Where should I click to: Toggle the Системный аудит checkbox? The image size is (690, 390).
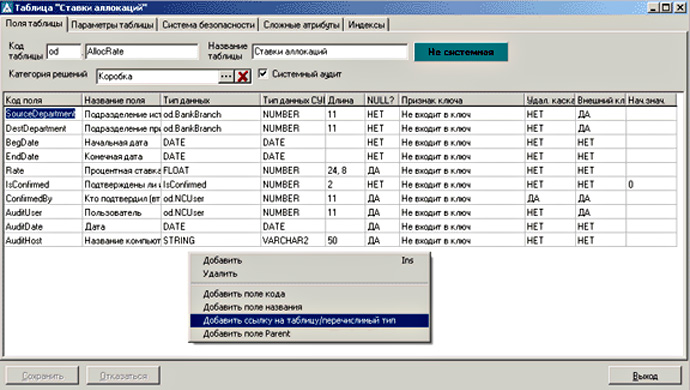pos(263,74)
